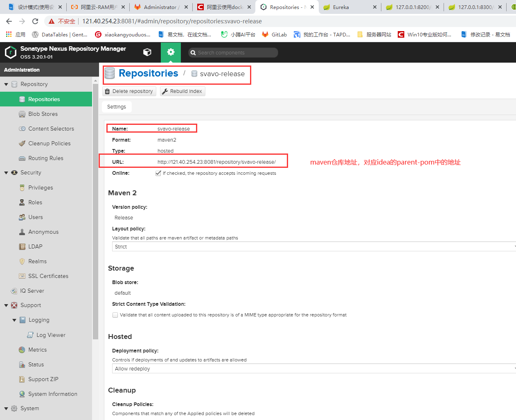Click the Search components field

click(233, 52)
